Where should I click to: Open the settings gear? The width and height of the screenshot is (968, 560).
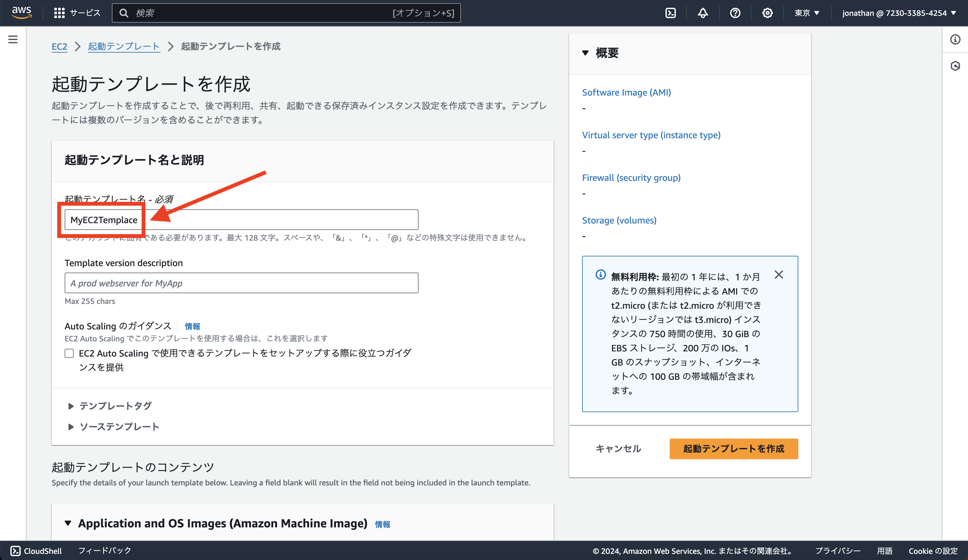pyautogui.click(x=767, y=13)
